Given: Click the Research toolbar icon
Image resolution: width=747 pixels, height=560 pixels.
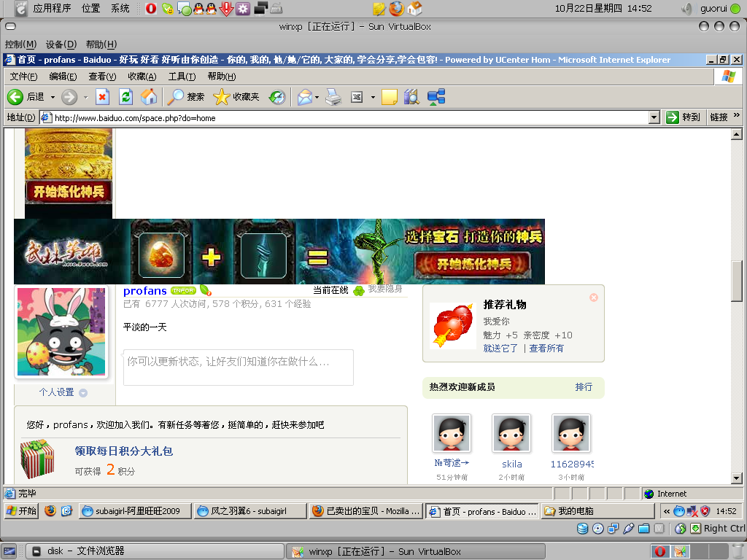Looking at the screenshot, I should (411, 97).
